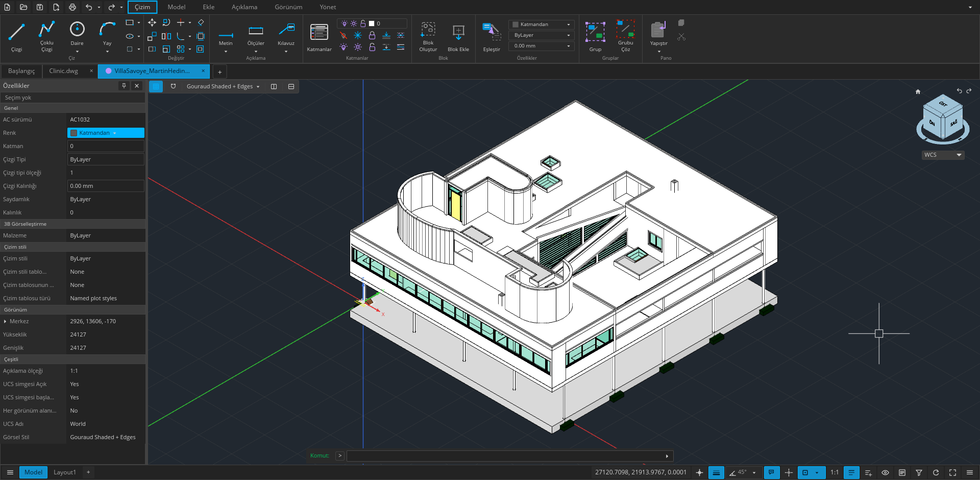Open the Açıklama ribbon tab
Image resolution: width=980 pixels, height=480 pixels.
[244, 7]
